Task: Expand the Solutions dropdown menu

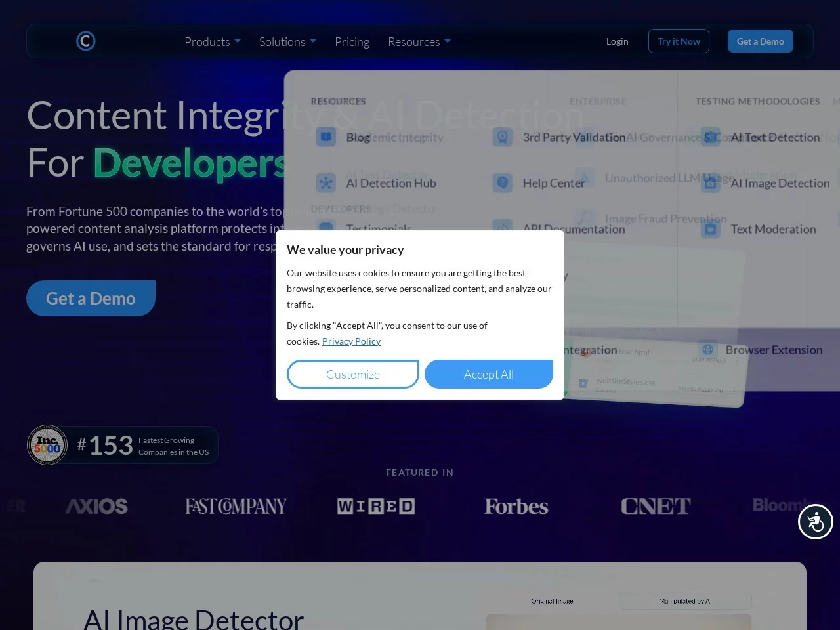Action: [287, 41]
